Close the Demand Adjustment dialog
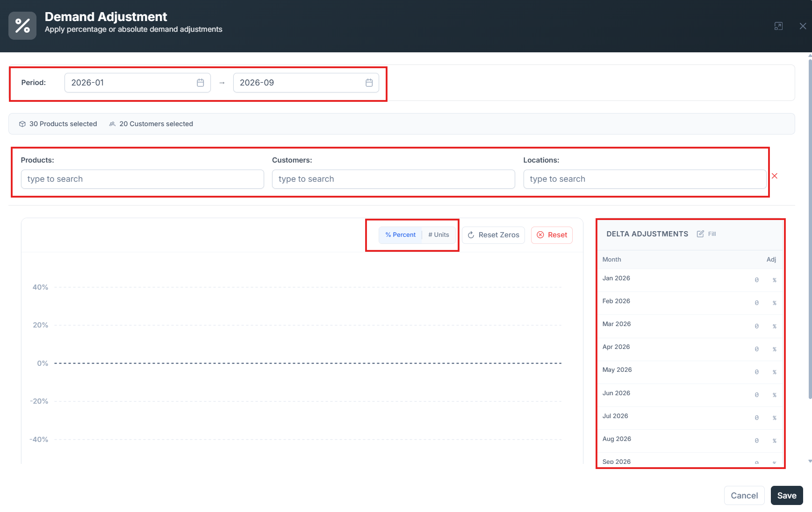This screenshot has width=812, height=512. (803, 26)
